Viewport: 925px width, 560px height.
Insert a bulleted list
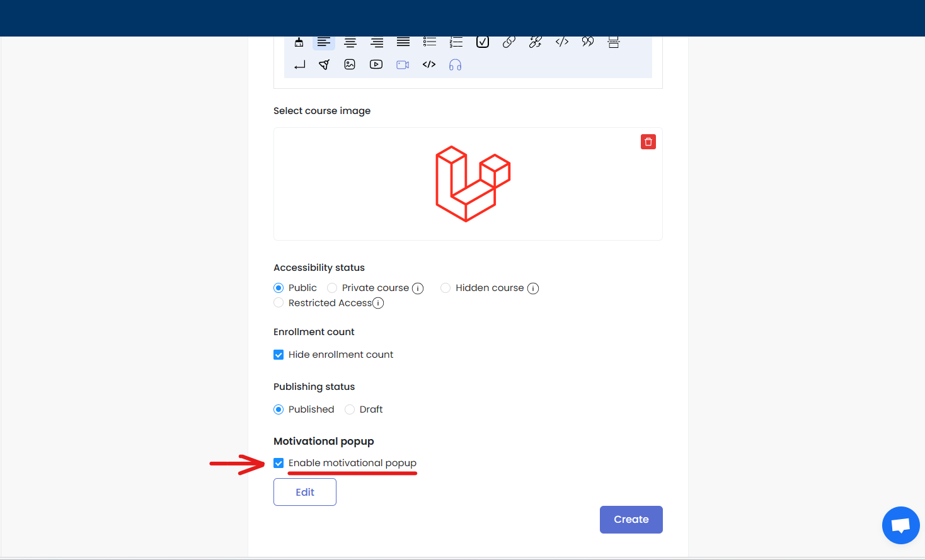(x=430, y=42)
